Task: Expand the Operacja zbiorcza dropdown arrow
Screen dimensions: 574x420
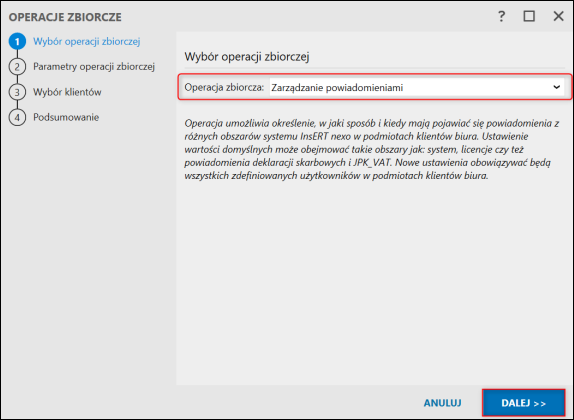Action: (556, 87)
